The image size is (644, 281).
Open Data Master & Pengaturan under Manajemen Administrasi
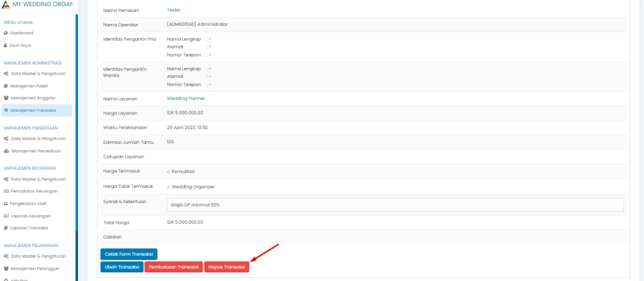click(x=38, y=74)
